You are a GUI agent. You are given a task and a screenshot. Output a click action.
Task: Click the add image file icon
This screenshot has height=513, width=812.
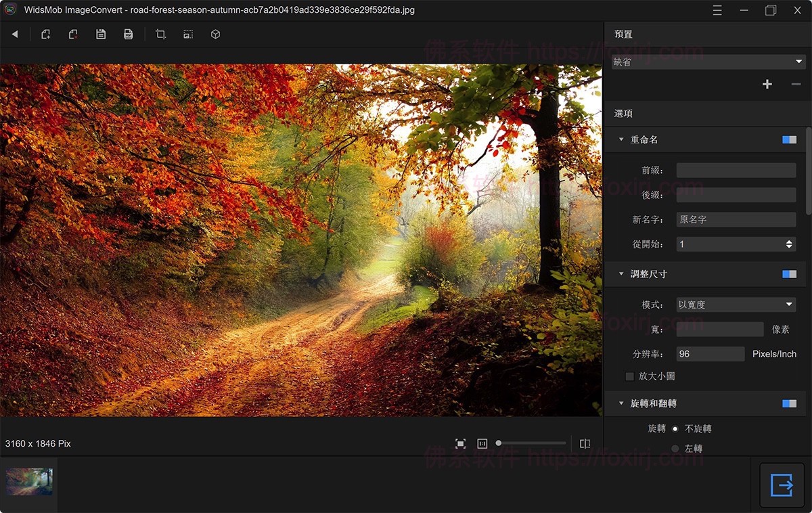[x=45, y=35]
